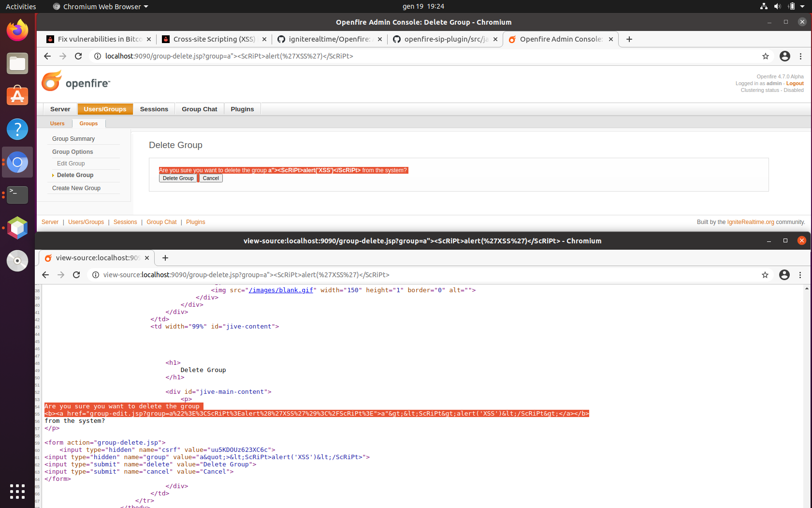The height and width of the screenshot is (508, 812).
Task: Show applications grid in dock
Action: 17,491
